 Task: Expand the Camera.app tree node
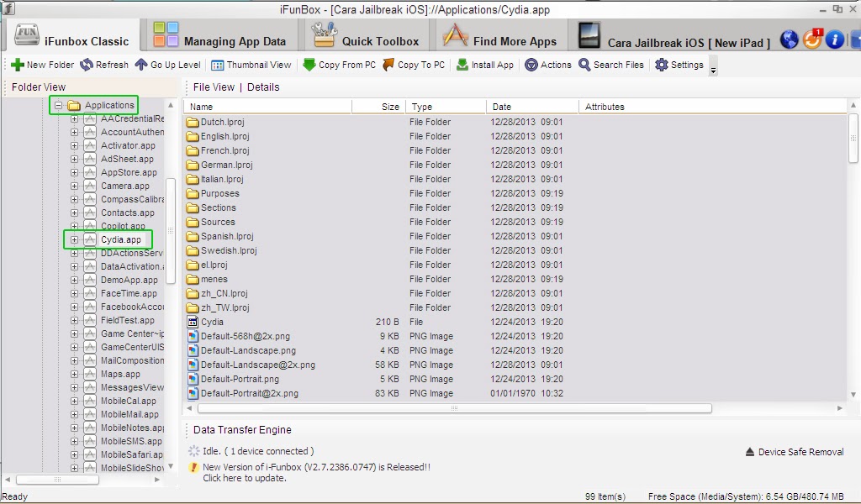coord(74,186)
